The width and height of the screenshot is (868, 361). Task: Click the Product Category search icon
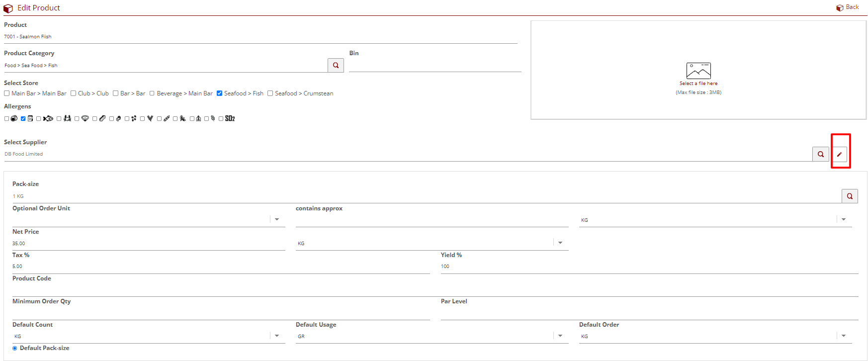coord(336,65)
